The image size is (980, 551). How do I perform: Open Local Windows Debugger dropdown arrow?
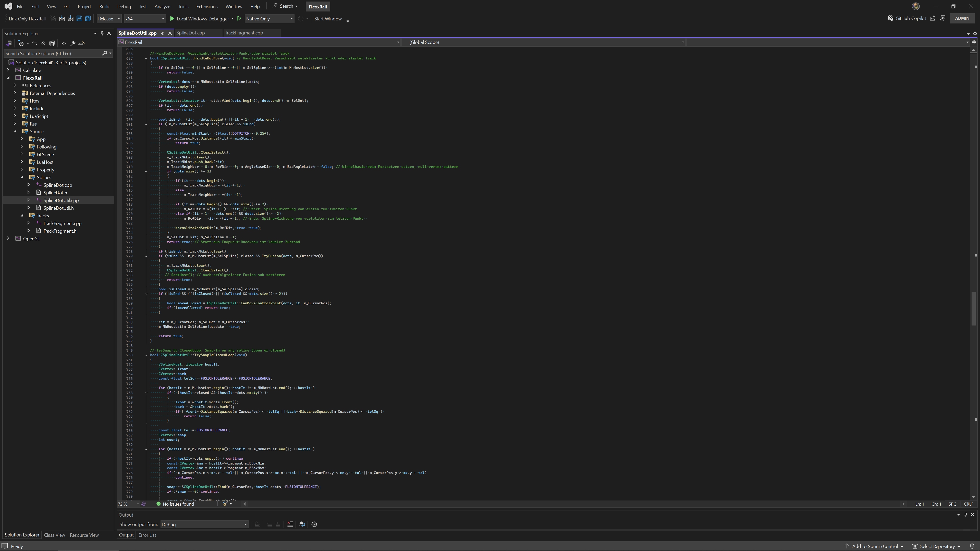pyautogui.click(x=232, y=19)
